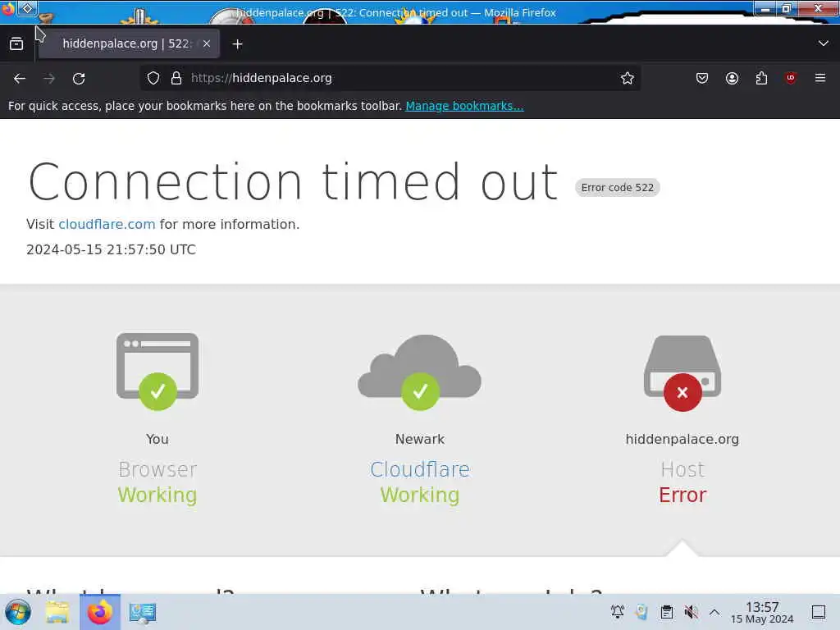Open the Pocket save icon
This screenshot has width=840, height=630.
pos(702,78)
